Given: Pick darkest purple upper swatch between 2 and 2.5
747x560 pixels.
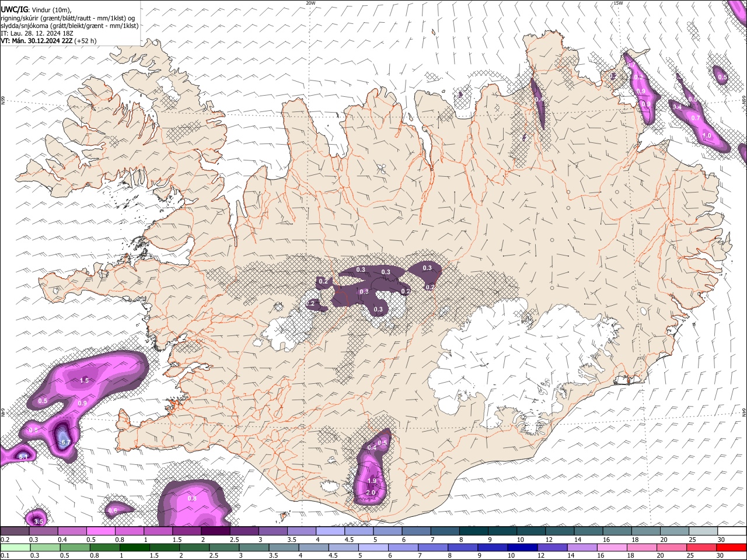Looking at the screenshot, I should (215, 531).
